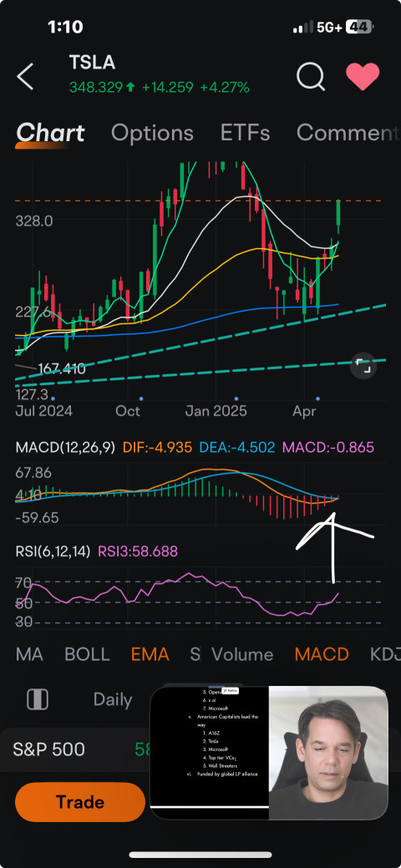Screen dimensions: 401x868
Task: Tap the DIF:-4.935 value
Action: [x=157, y=447]
